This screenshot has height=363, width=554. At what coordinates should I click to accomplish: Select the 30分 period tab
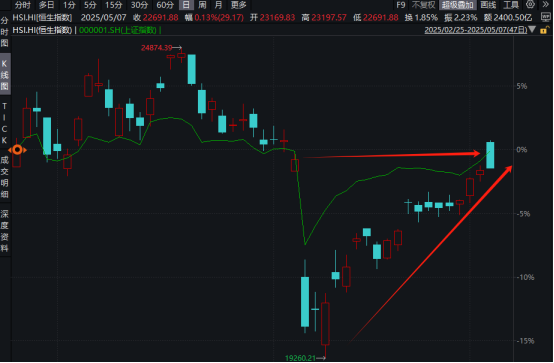(x=139, y=5)
